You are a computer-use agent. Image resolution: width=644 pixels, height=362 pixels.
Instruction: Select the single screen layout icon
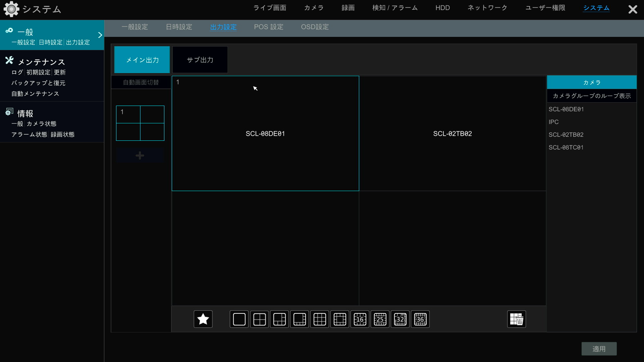[x=239, y=319]
